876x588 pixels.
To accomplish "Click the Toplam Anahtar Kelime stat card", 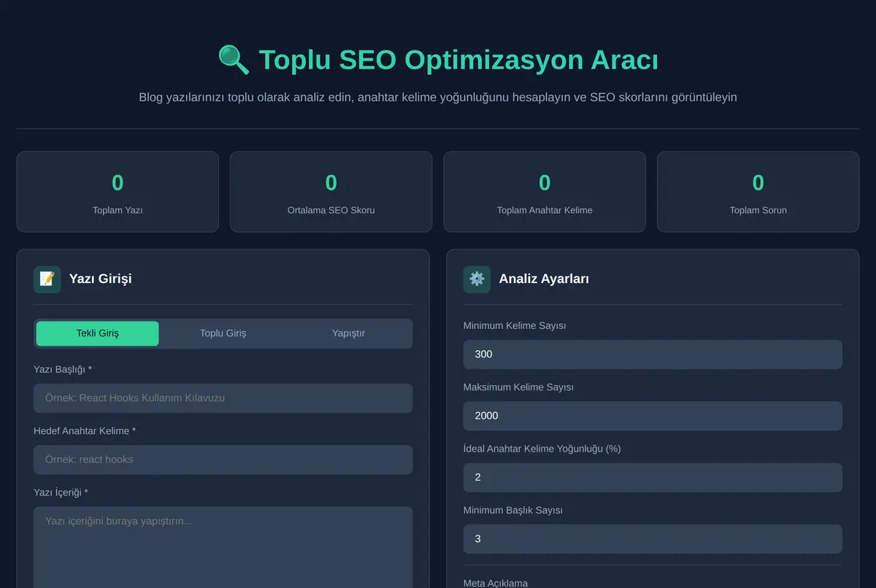I will pyautogui.click(x=545, y=192).
